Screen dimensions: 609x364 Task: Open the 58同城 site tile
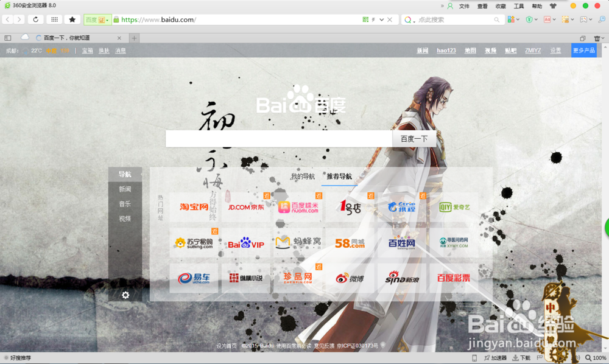tap(350, 243)
